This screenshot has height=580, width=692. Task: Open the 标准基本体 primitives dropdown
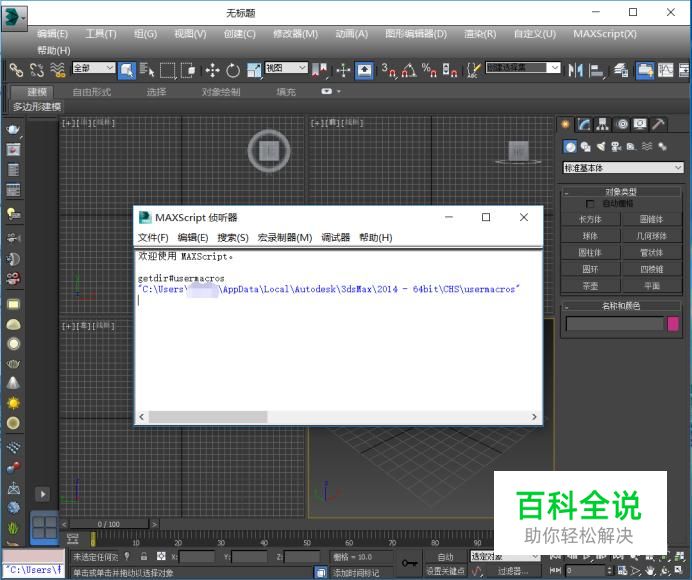click(623, 168)
